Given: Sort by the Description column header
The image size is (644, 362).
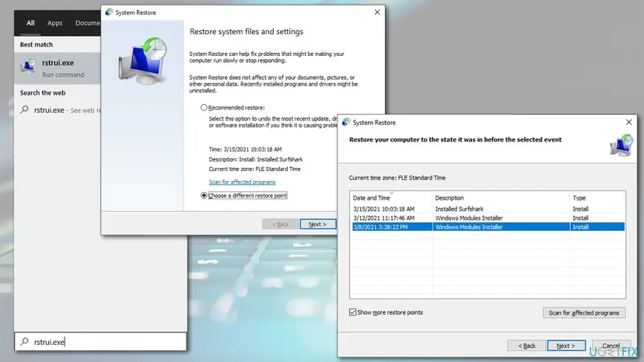Looking at the screenshot, I should [501, 197].
